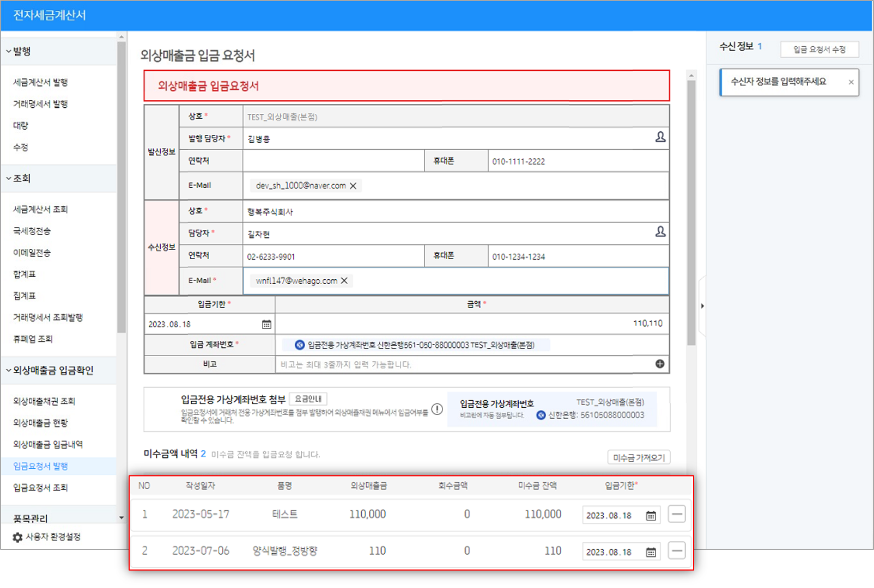The height and width of the screenshot is (588, 874).
Task: Delete the wnfl147@wehago.com email tag
Action: (x=344, y=280)
